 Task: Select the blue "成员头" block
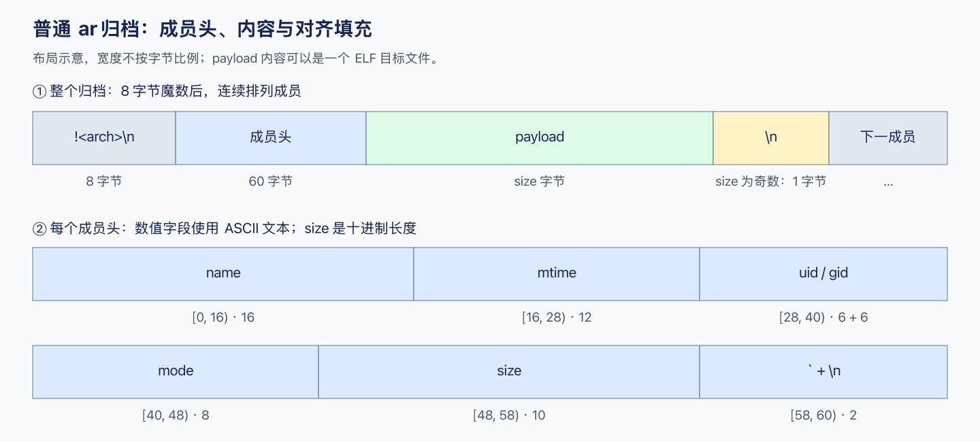tap(271, 138)
